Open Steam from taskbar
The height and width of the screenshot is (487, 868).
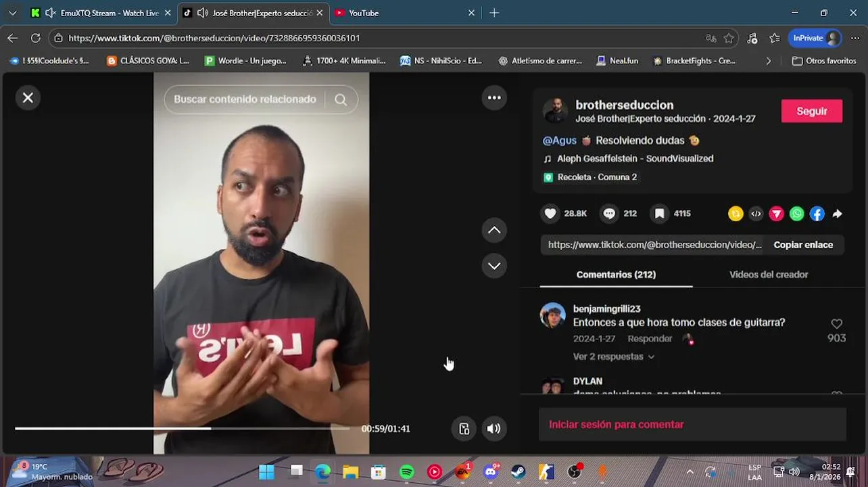[x=519, y=471]
